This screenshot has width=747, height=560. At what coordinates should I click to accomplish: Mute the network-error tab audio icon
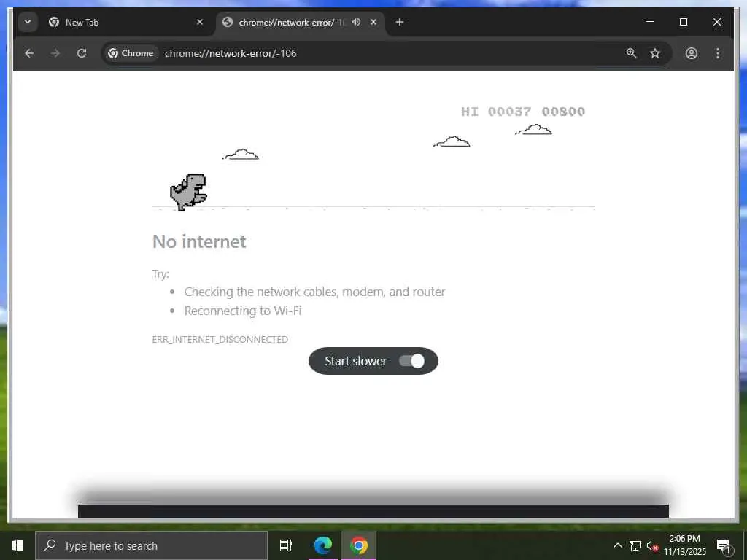[356, 22]
